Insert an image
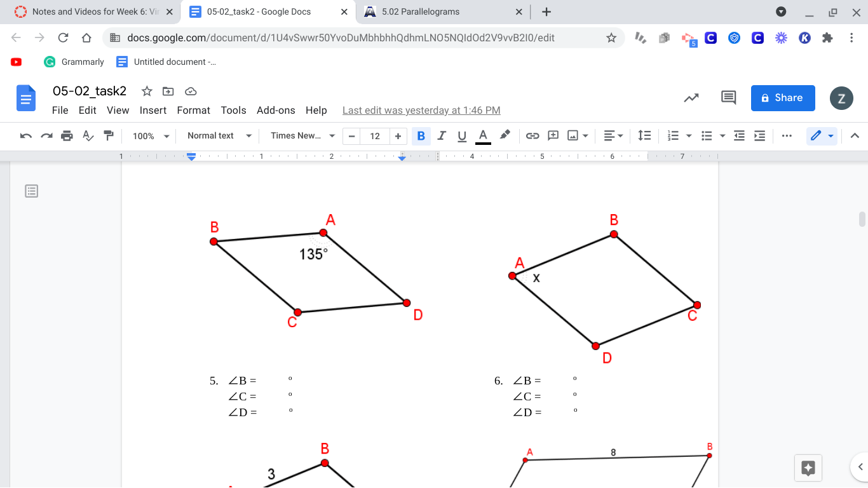This screenshot has width=868, height=488. 573,136
